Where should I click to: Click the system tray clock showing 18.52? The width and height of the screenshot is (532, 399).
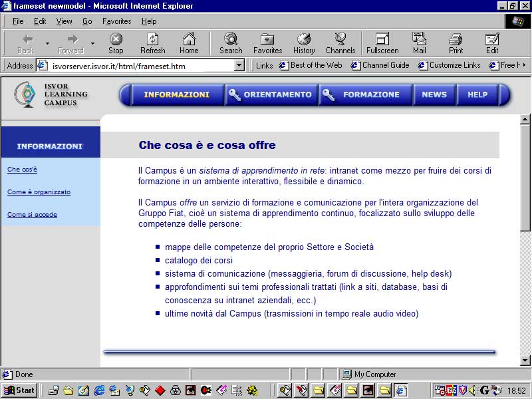point(517,391)
